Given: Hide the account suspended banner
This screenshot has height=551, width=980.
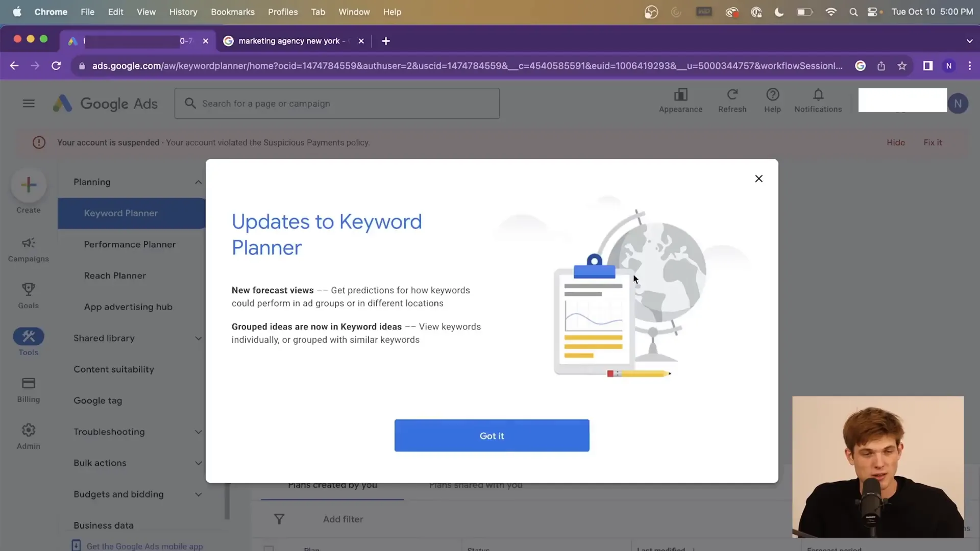Looking at the screenshot, I should (x=896, y=142).
